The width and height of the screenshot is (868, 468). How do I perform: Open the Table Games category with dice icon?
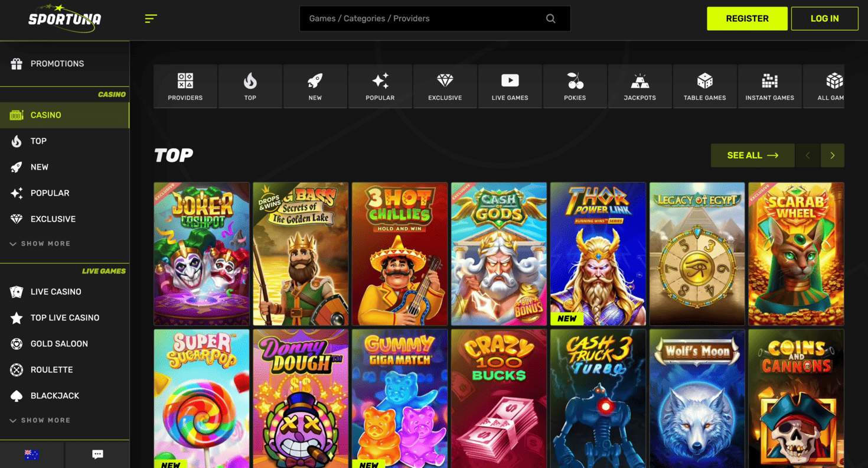point(705,86)
